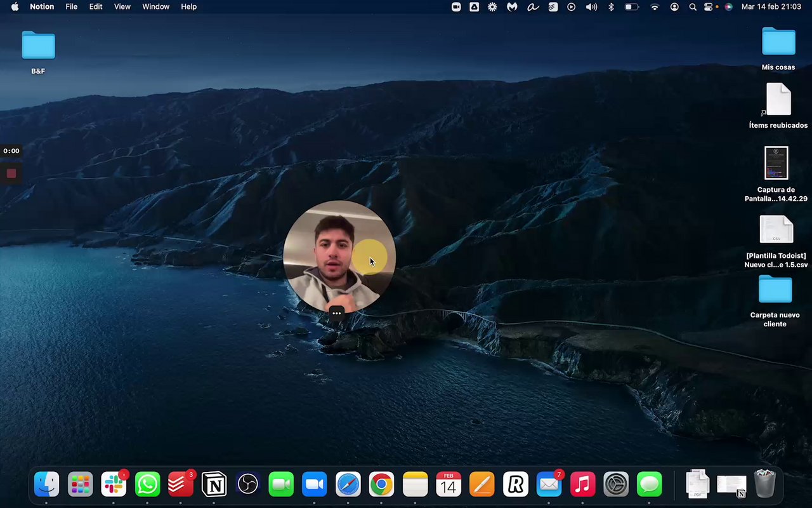Launch Slack from the dock
Viewport: 812px width, 508px height.
pos(114,485)
